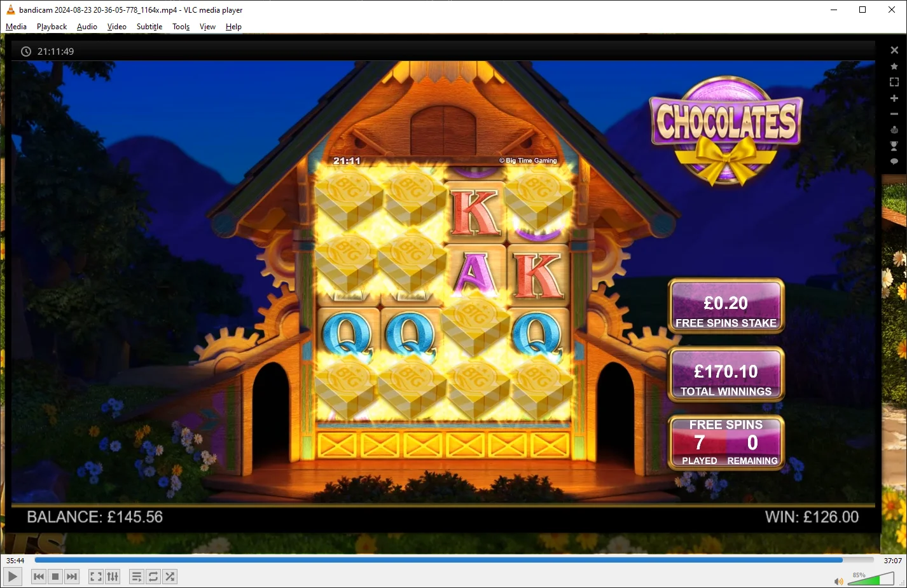
Task: Click the game sidebar fullscreen brackets icon
Action: click(894, 82)
